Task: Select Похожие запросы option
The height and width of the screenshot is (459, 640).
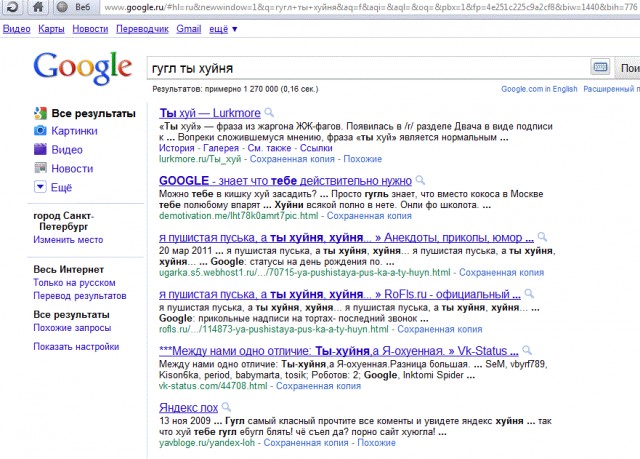Action: pos(72,328)
